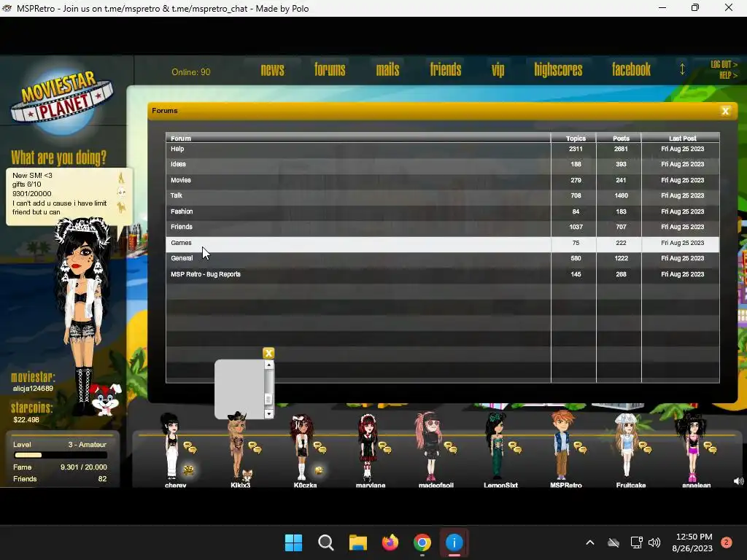Open the Windows Start menu
The width and height of the screenshot is (747, 560).
293,542
